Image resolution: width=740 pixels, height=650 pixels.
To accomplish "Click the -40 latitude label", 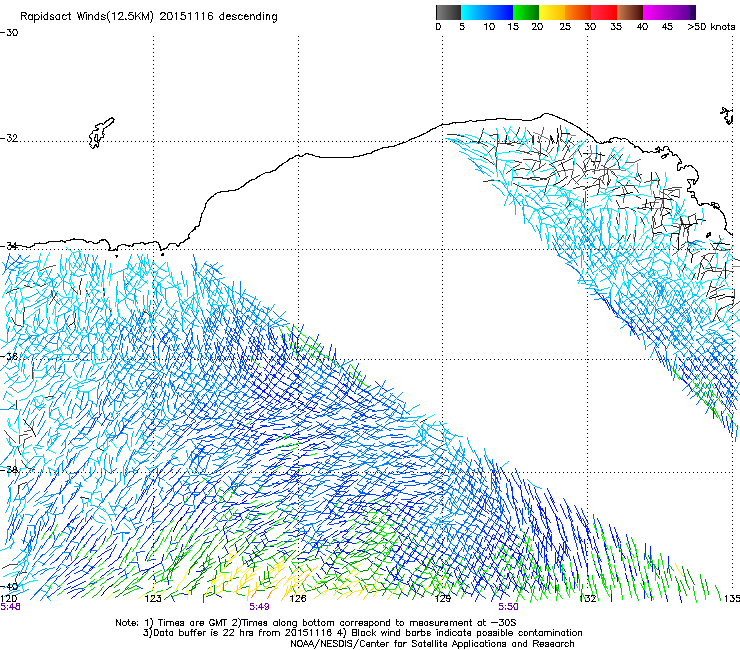I will (x=9, y=586).
